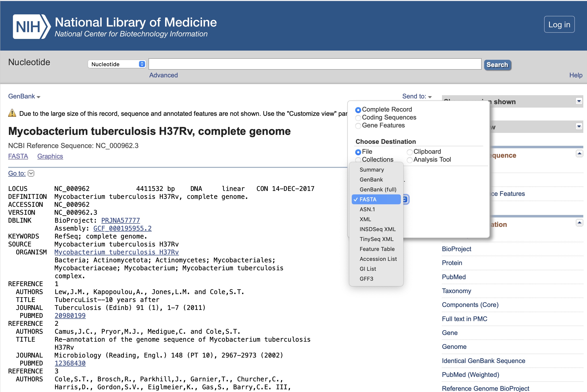This screenshot has height=392, width=587.
Task: Pick GFF3 from format list
Action: click(366, 279)
